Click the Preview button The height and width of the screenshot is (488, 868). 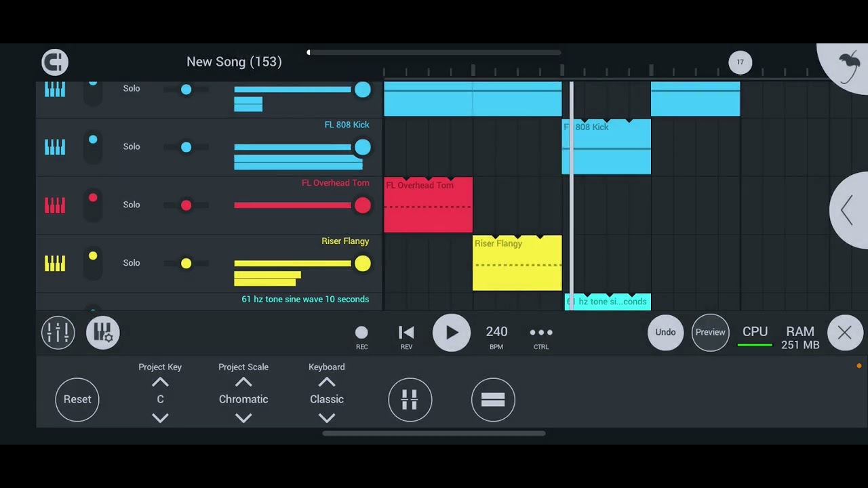tap(711, 332)
